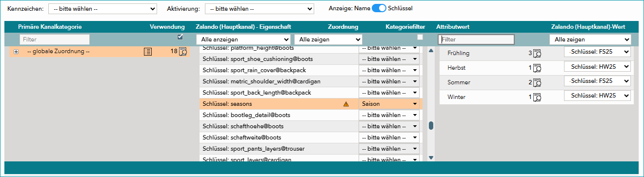Open assignment dropdown for bootleg_detail@boots
The height and width of the screenshot is (177, 644).
(x=389, y=115)
